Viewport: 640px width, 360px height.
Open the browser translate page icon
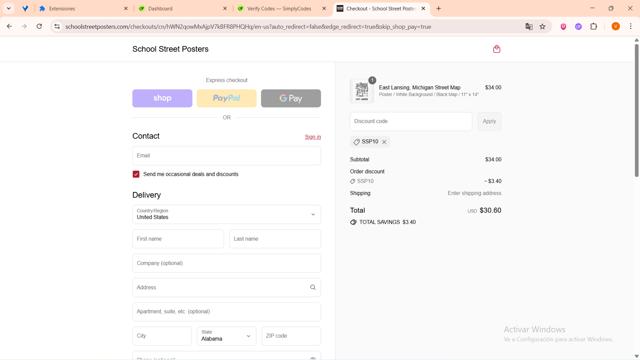(x=529, y=27)
